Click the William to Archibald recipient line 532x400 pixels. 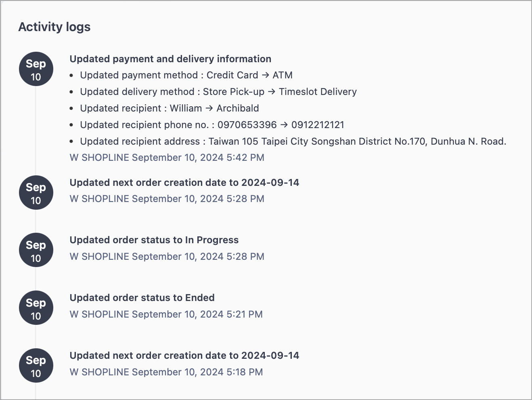click(x=170, y=108)
